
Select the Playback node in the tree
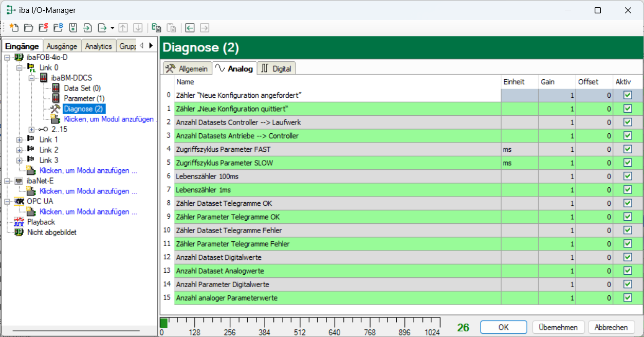(x=41, y=222)
